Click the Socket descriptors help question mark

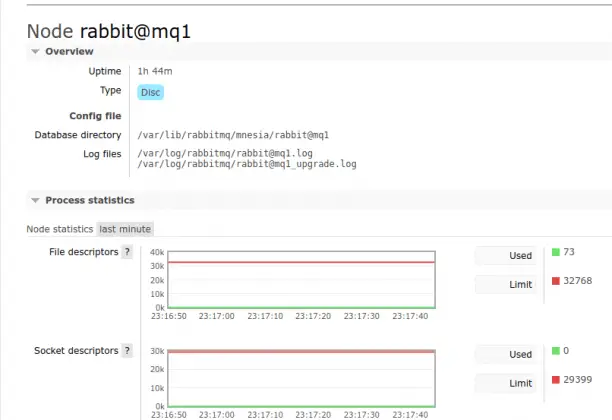[x=127, y=351]
